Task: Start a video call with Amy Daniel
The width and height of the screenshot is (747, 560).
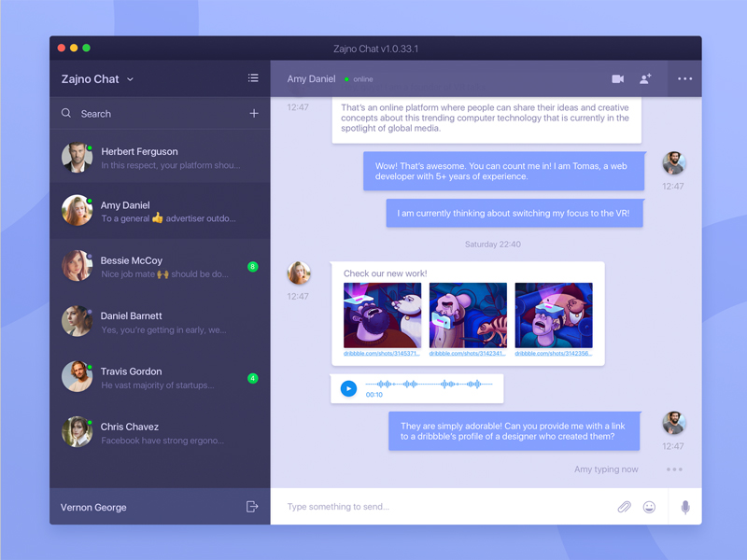Action: pos(617,79)
